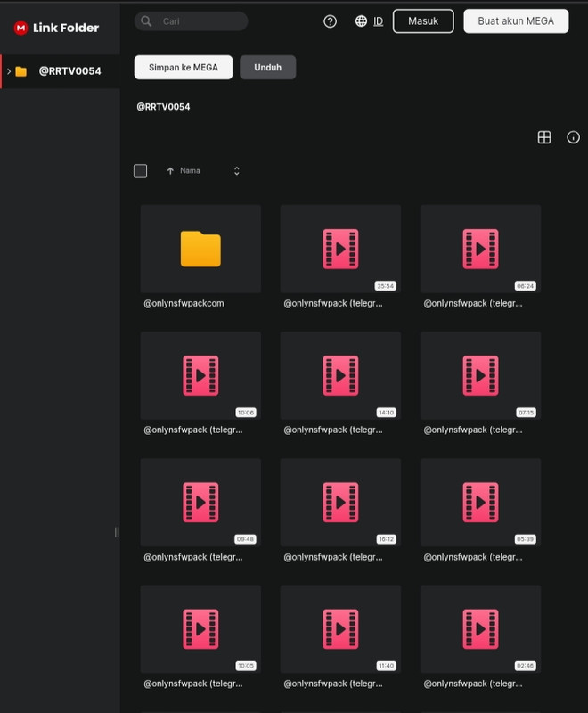The height and width of the screenshot is (713, 588).
Task: Click the 10:05 duration badge
Action: [246, 666]
